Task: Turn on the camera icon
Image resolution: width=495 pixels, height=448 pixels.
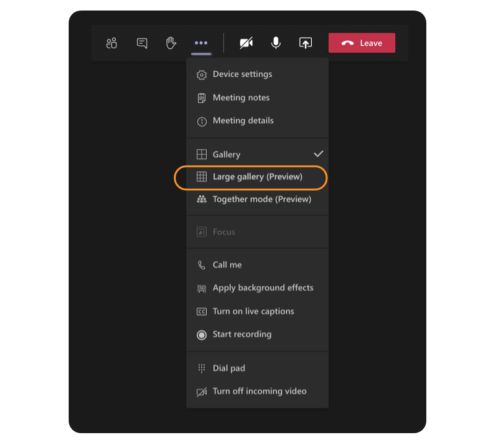Action: click(246, 43)
